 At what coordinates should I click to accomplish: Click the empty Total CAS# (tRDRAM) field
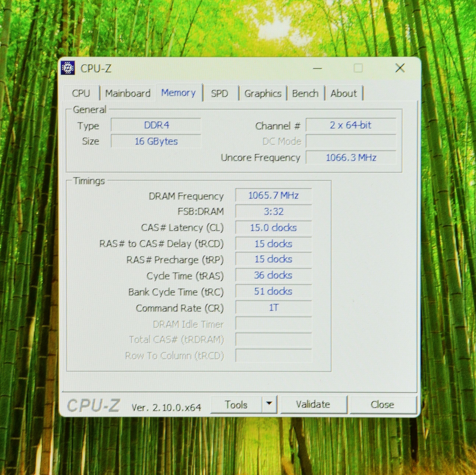[x=273, y=340]
